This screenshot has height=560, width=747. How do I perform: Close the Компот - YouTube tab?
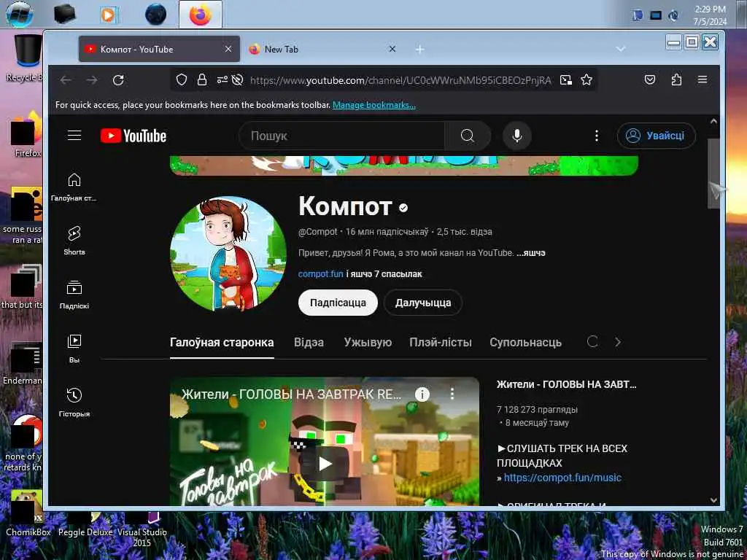(x=228, y=49)
